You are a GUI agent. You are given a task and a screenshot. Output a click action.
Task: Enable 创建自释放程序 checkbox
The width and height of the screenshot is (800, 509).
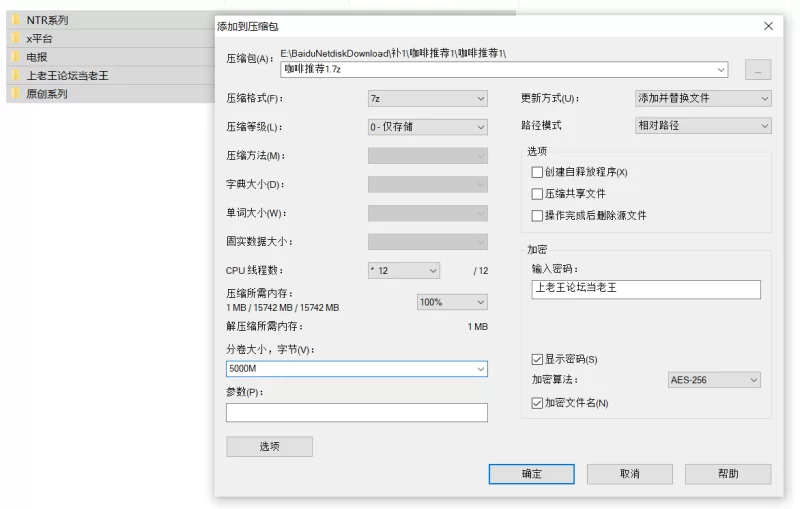[537, 172]
